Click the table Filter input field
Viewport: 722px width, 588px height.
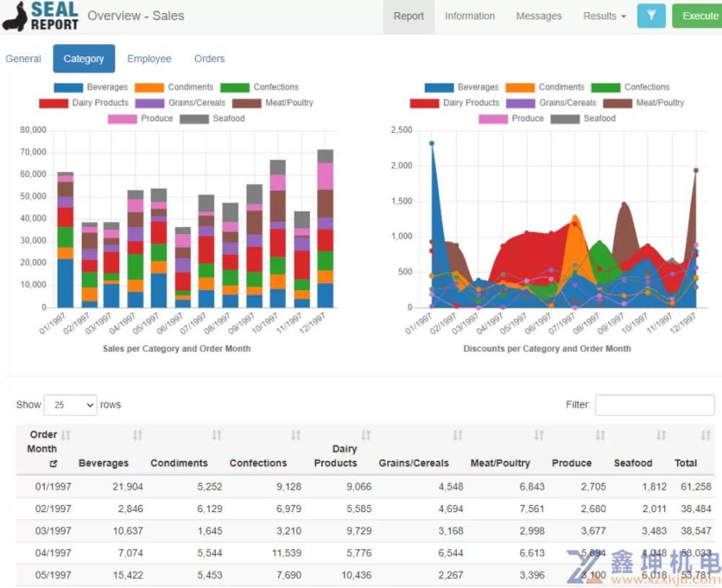click(x=655, y=405)
